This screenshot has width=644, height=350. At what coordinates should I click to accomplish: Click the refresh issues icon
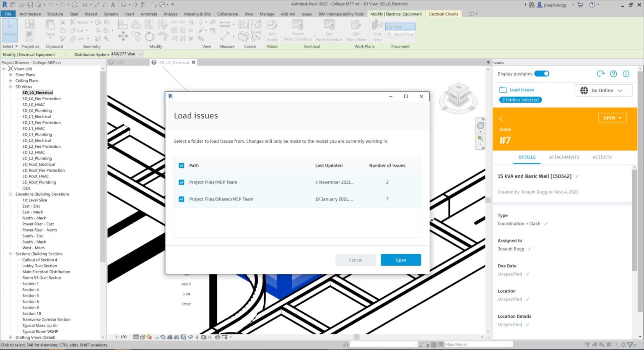pos(601,74)
